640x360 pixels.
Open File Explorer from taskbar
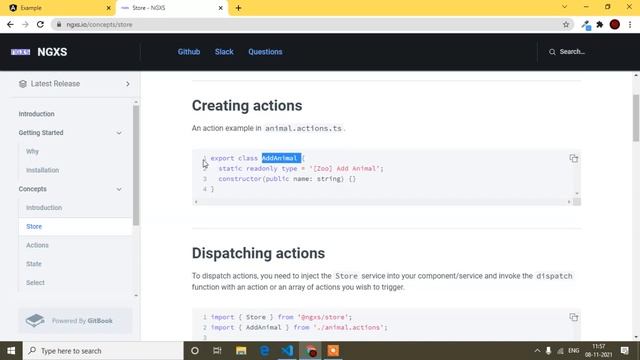click(x=241, y=351)
